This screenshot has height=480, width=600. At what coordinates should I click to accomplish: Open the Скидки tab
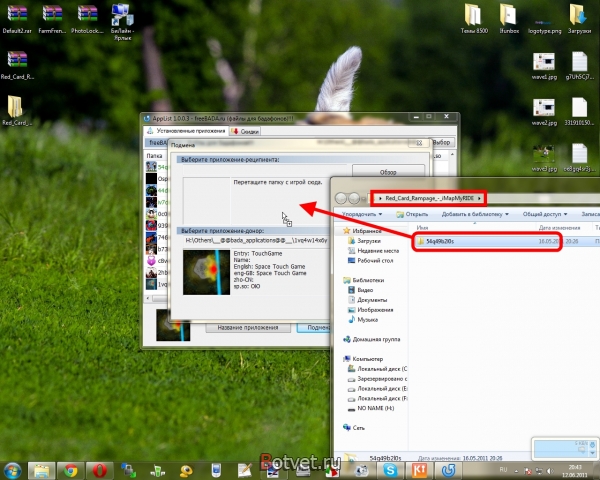click(x=250, y=131)
